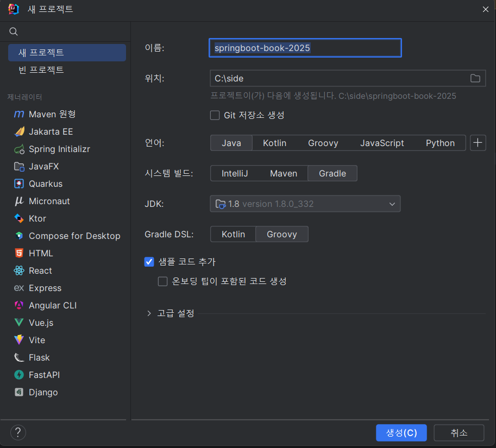Viewport: 496px width, 448px height.
Task: Click the 생성(C) button
Action: click(401, 432)
